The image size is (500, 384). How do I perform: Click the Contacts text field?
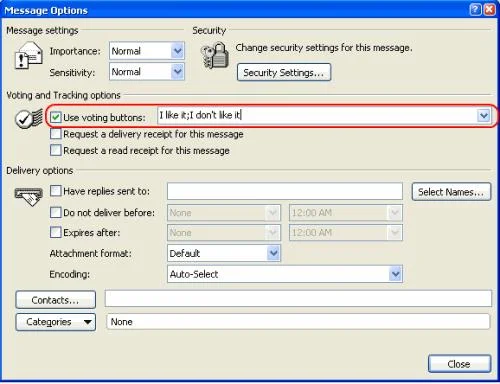tap(298, 298)
